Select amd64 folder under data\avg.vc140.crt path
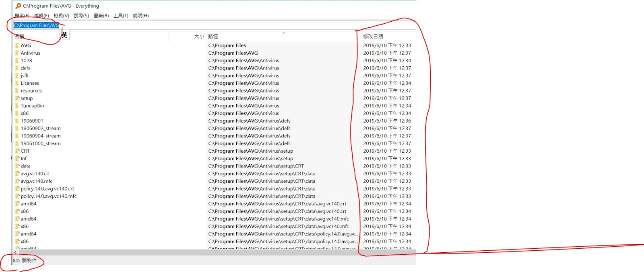Viewport: 644px width, 272px height. [28, 204]
